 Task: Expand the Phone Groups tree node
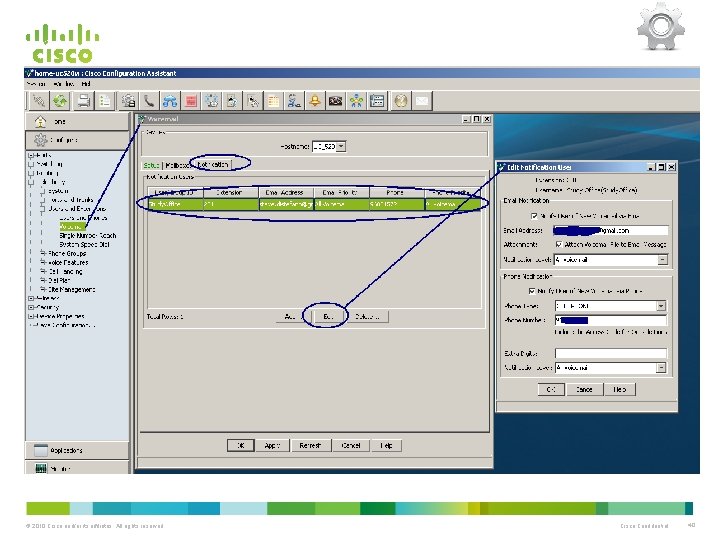coord(43,253)
